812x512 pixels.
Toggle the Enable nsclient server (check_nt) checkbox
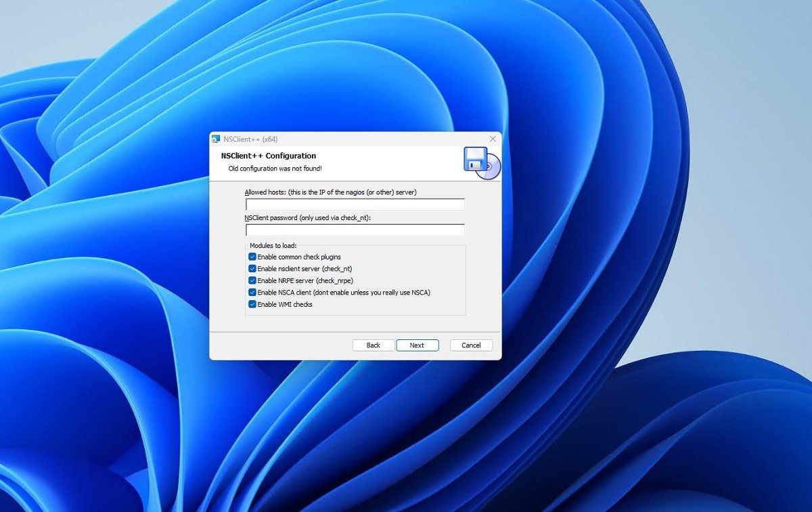coord(252,269)
